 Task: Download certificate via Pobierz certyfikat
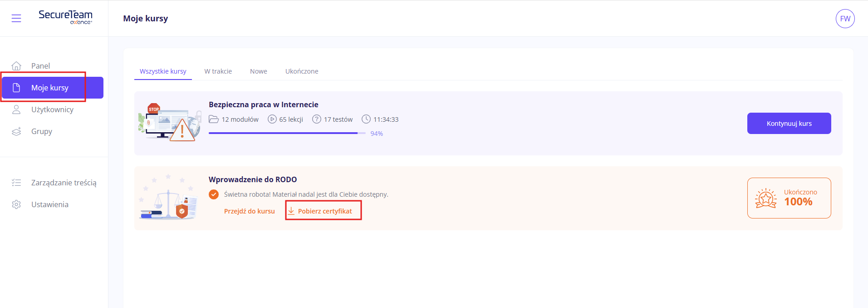tap(324, 211)
